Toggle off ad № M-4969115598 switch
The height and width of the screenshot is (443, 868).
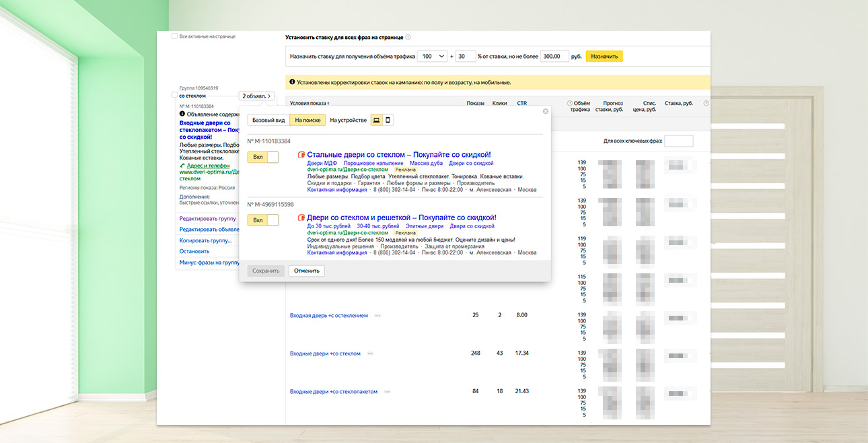262,220
